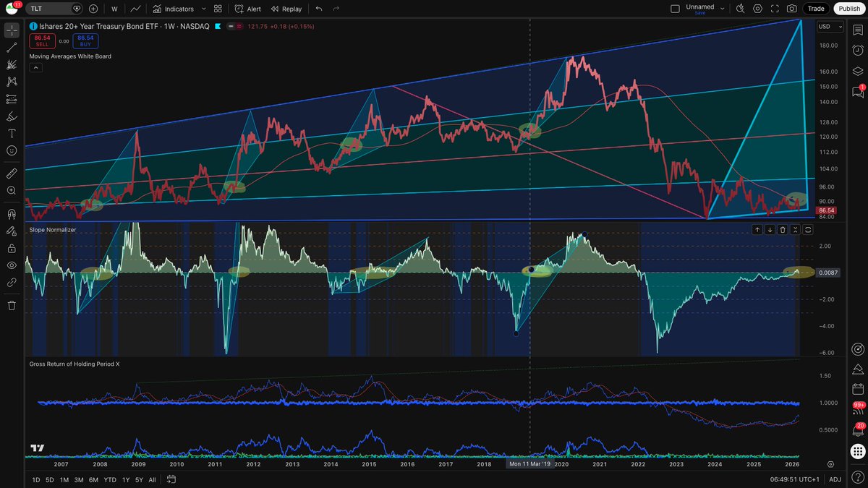Image resolution: width=868 pixels, height=488 pixels.
Task: Toggle hide all drawings eye icon
Action: [12, 265]
